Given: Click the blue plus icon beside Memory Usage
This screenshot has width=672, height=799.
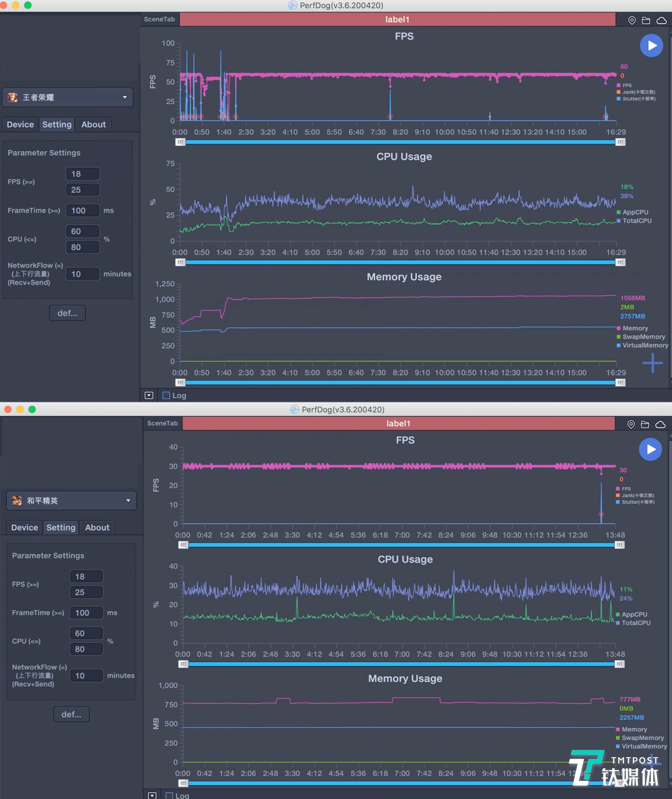Looking at the screenshot, I should pyautogui.click(x=653, y=363).
